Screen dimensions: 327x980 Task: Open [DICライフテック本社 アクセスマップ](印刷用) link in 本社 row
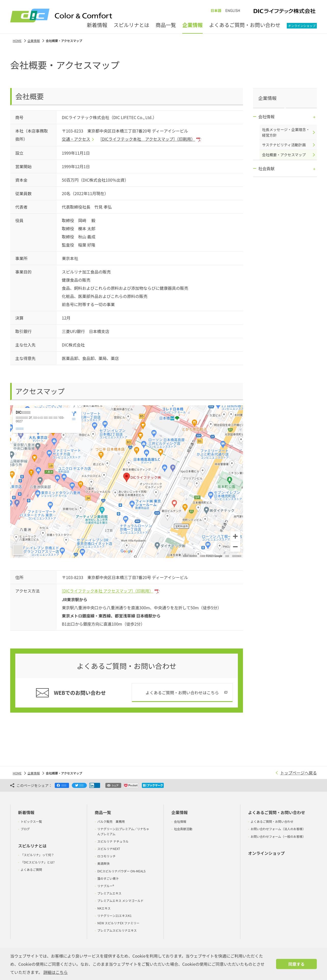[x=148, y=139]
